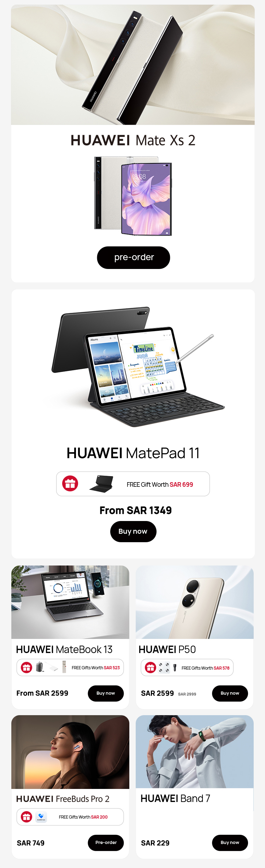Open the MateBook 13 laptop image

(x=70, y=602)
